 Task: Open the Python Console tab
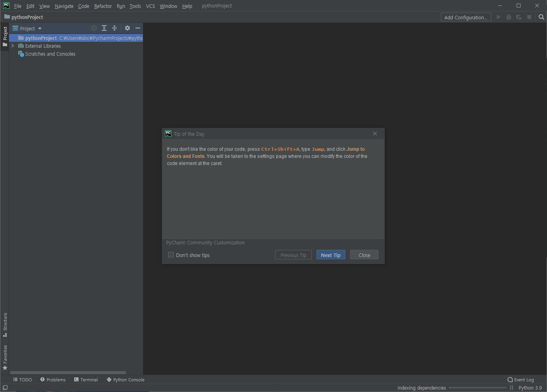click(x=126, y=379)
